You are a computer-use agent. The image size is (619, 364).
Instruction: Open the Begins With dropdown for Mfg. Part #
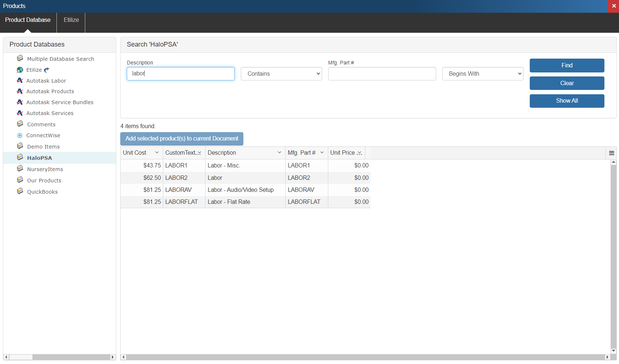(482, 74)
